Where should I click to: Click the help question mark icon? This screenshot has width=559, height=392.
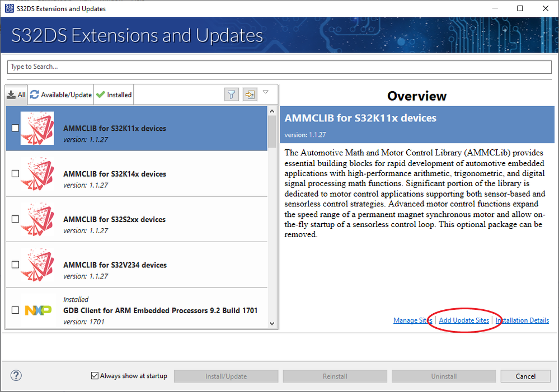pyautogui.click(x=16, y=375)
